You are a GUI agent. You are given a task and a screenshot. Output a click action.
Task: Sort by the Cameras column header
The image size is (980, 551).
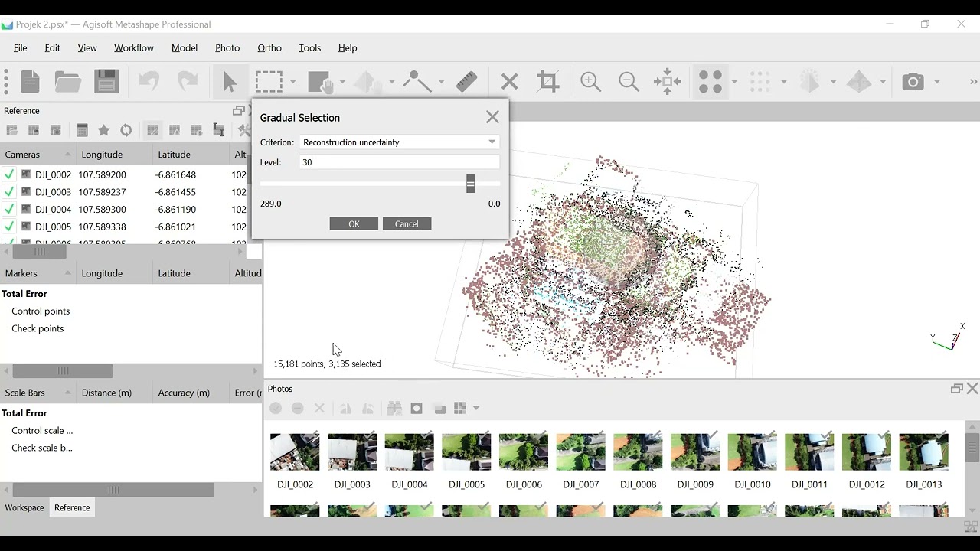tap(38, 155)
